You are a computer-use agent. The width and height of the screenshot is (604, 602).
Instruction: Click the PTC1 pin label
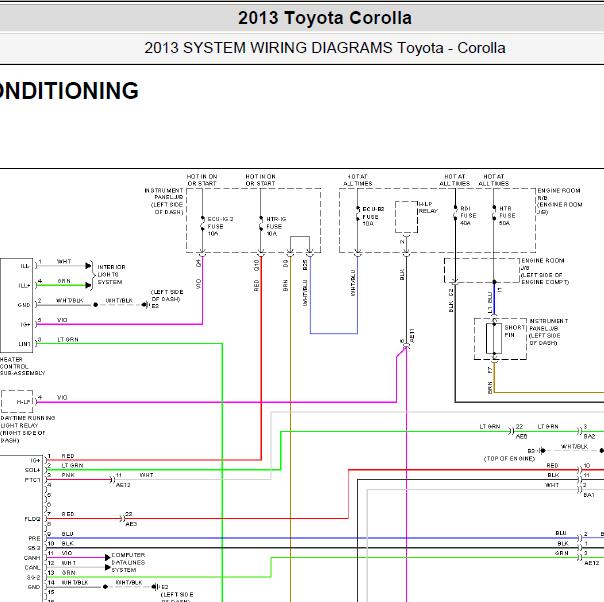(x=33, y=480)
